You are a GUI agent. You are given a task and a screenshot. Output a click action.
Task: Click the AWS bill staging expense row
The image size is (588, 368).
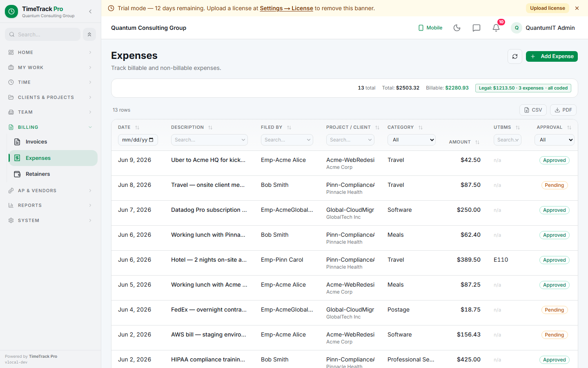click(344, 338)
